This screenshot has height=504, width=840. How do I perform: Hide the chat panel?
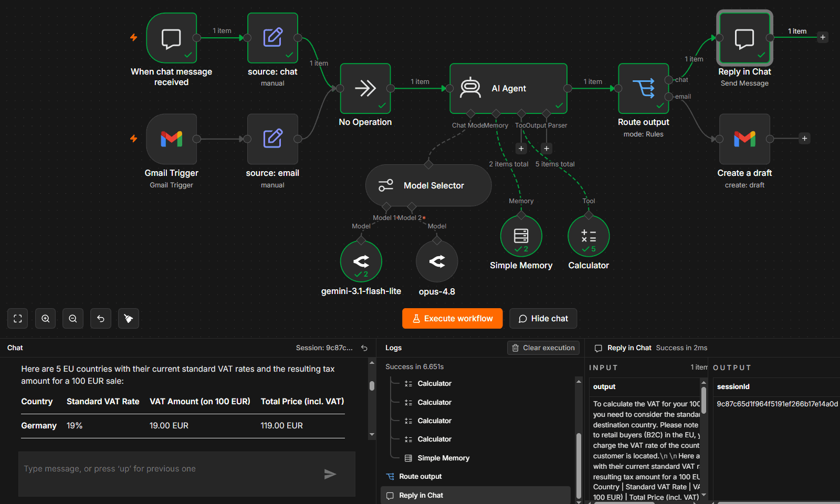(x=543, y=319)
